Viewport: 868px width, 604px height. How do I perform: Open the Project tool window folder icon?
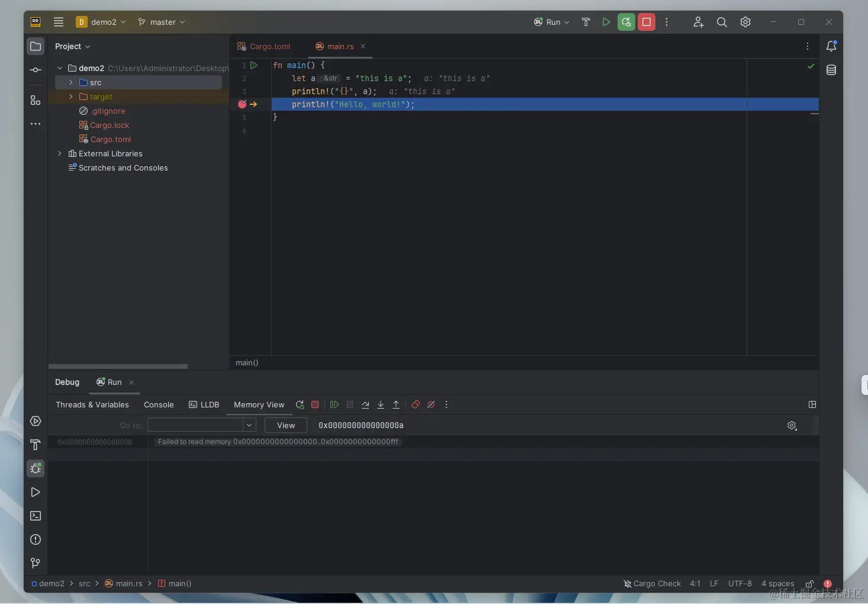coord(36,46)
